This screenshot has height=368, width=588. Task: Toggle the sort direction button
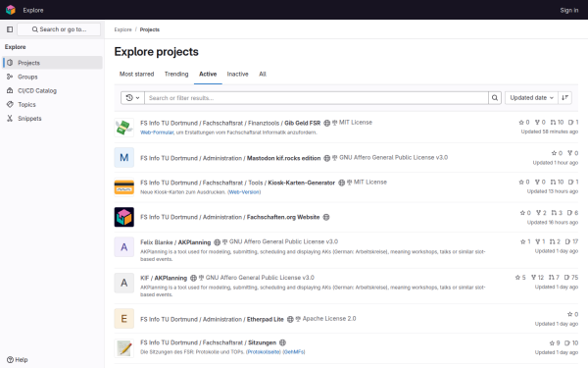click(564, 98)
